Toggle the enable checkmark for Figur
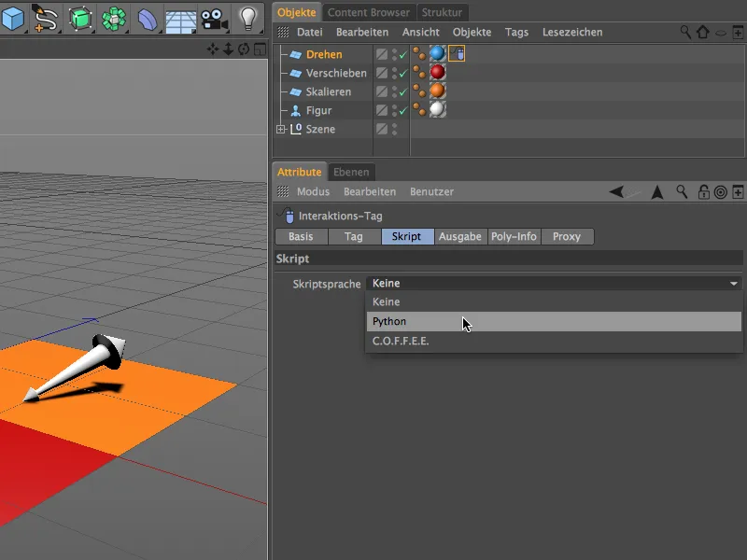The width and height of the screenshot is (747, 560). pyautogui.click(x=403, y=110)
